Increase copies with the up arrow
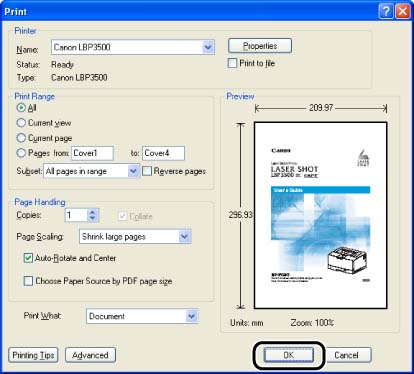Viewport: 414px width, 374px height. pyautogui.click(x=92, y=211)
